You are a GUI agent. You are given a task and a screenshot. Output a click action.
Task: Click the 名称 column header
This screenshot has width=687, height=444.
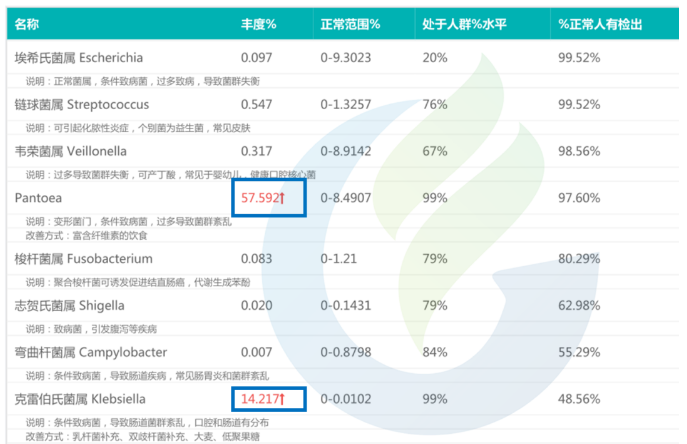click(x=28, y=22)
